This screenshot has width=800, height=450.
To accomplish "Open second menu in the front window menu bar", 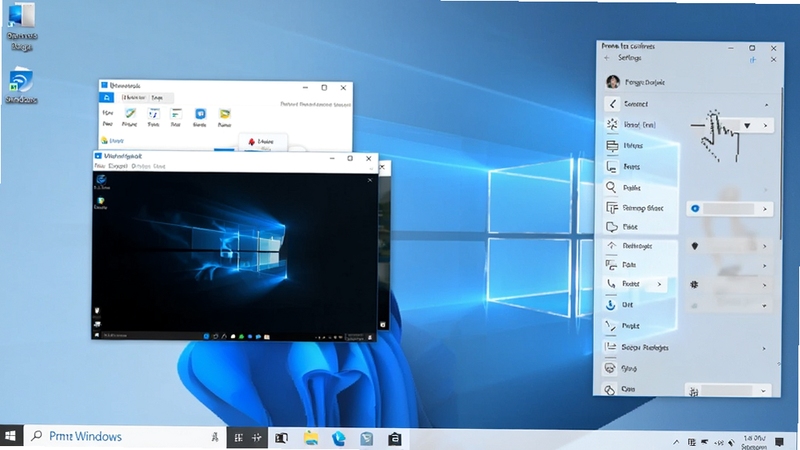I will pyautogui.click(x=118, y=166).
